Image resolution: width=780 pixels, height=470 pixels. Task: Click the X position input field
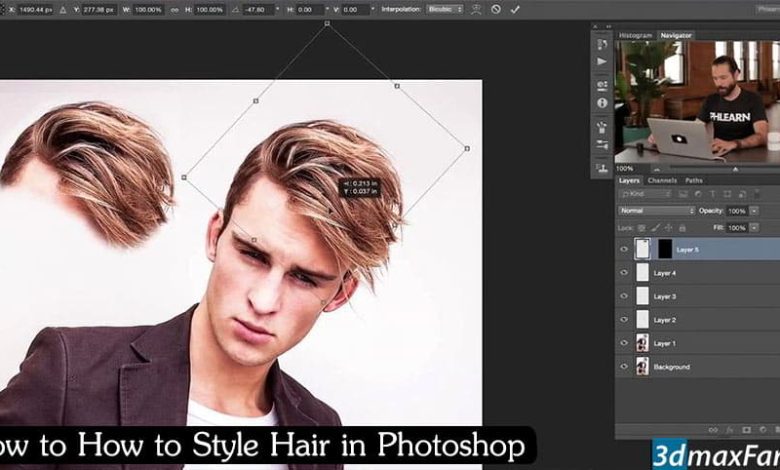(x=35, y=9)
